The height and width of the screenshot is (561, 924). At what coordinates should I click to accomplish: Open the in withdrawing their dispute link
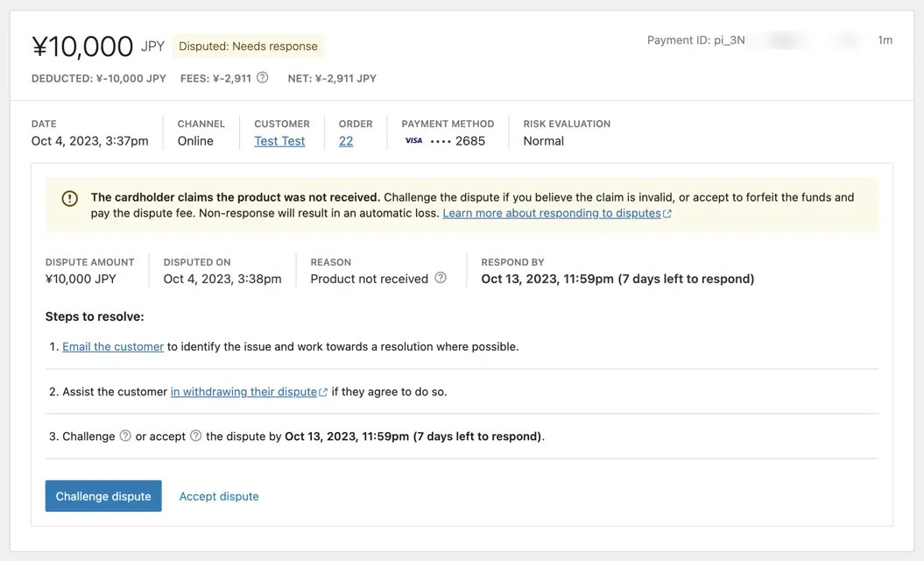[243, 392]
